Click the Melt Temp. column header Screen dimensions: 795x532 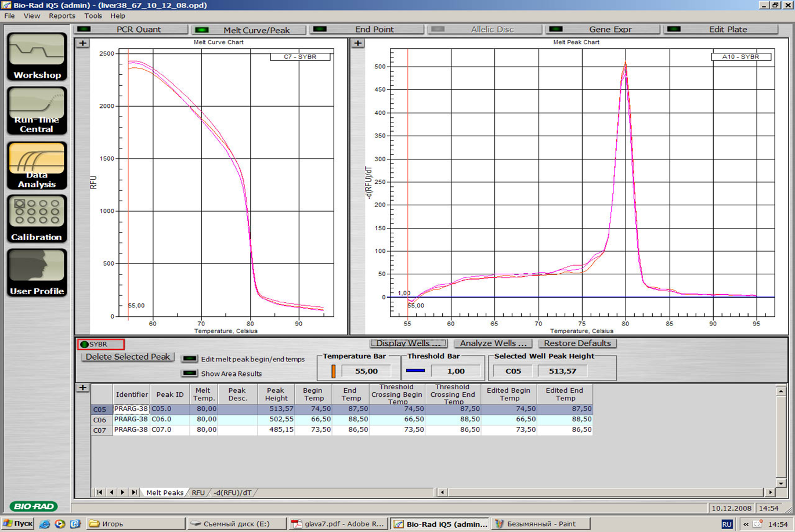tap(203, 395)
